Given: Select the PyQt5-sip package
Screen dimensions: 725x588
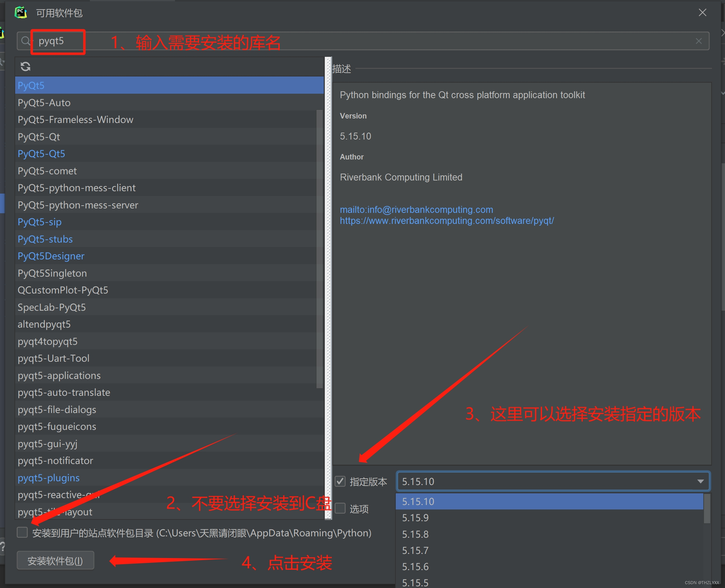Looking at the screenshot, I should click(x=166, y=221).
